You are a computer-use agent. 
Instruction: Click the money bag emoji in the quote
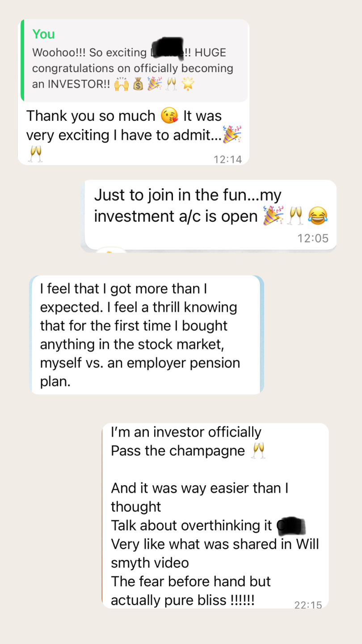click(x=138, y=84)
